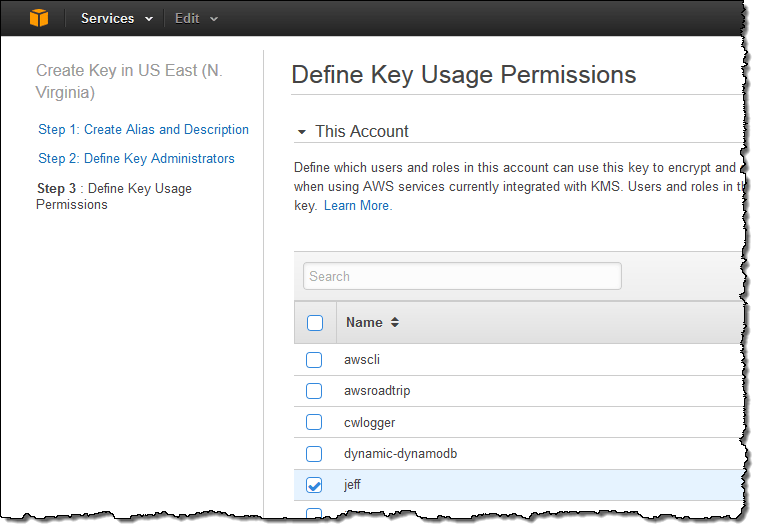
Task: Uncheck the jeff checkbox
Action: [x=314, y=485]
